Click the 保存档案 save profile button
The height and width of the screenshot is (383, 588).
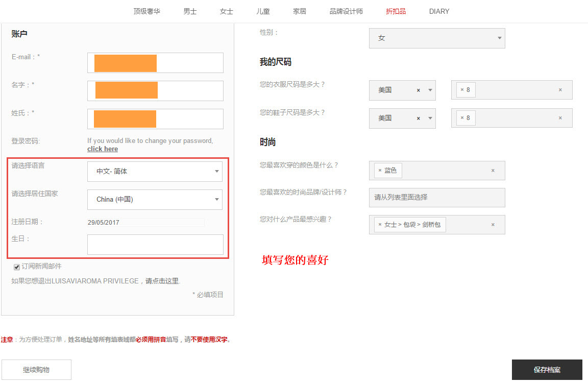click(x=547, y=370)
